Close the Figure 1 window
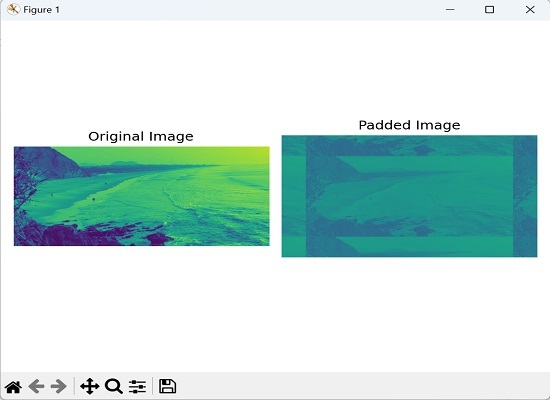550x400 pixels. pyautogui.click(x=530, y=9)
